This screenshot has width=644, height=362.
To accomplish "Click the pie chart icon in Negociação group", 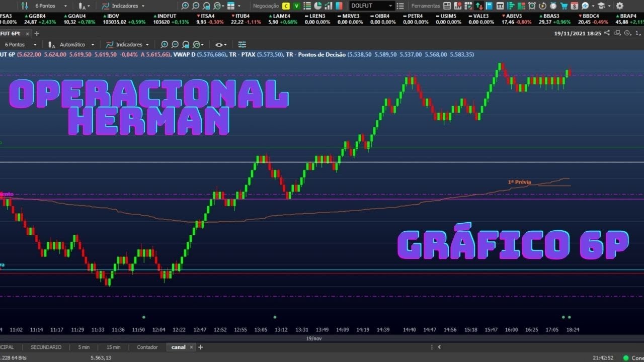I will pos(318,6).
